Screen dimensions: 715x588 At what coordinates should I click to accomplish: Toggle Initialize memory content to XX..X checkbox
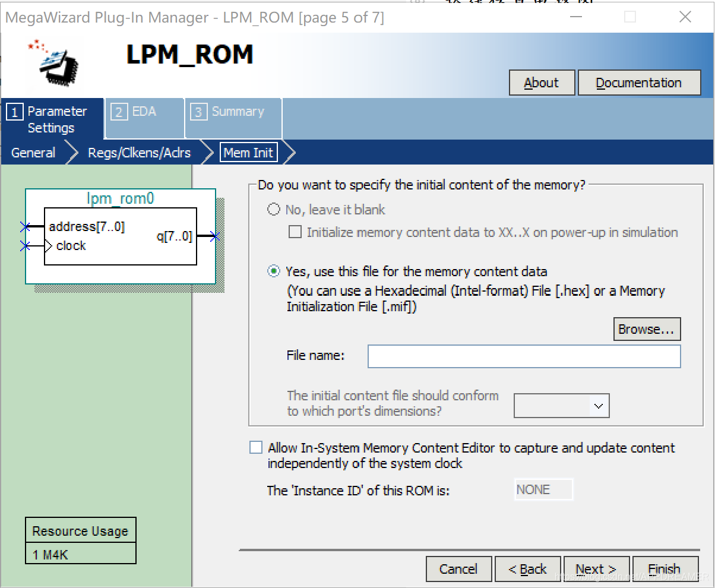point(295,232)
